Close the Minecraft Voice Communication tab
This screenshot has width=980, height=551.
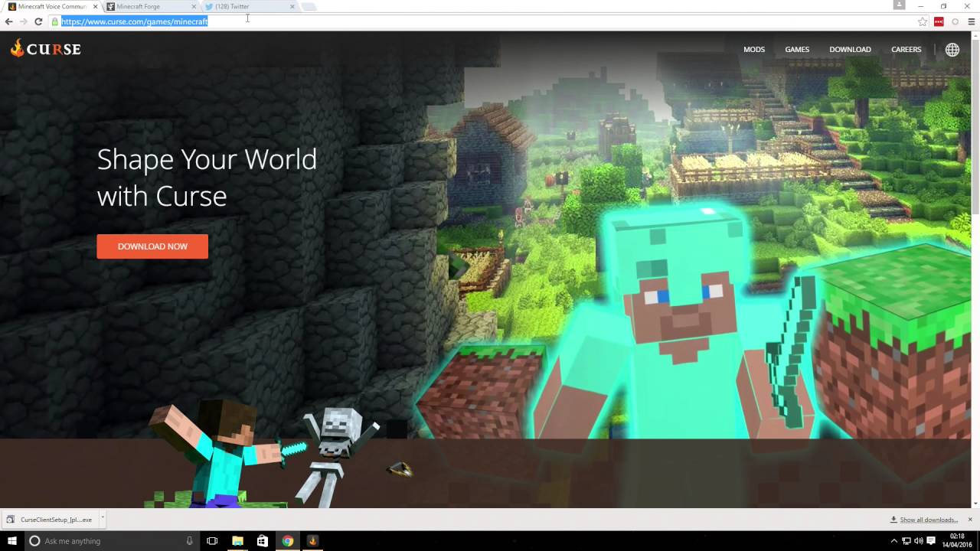click(x=95, y=6)
